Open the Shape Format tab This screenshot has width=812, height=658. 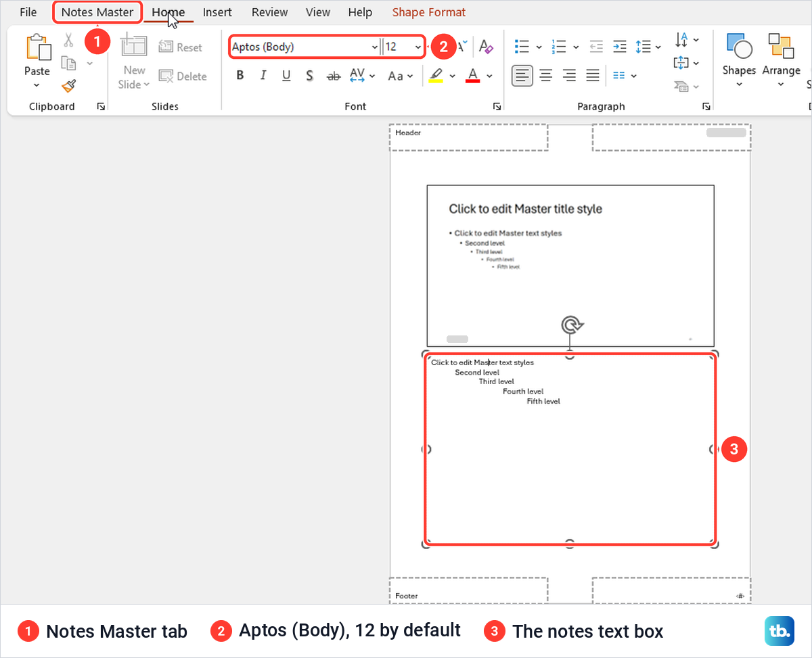429,12
